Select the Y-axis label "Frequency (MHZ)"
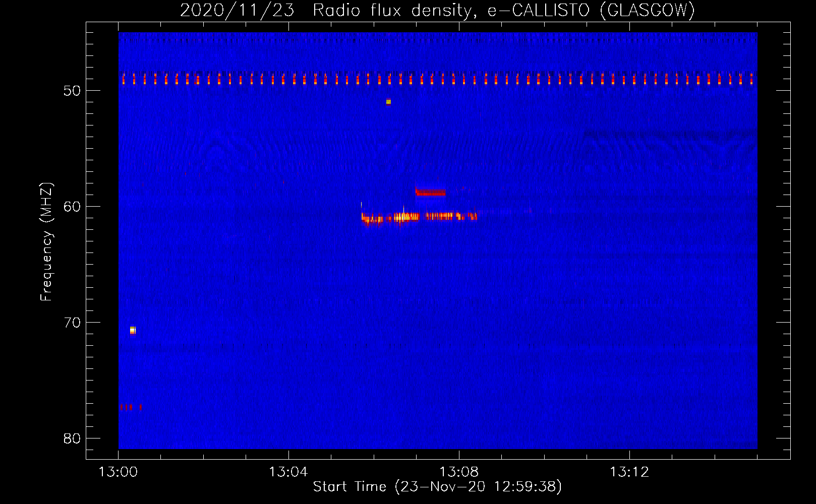 point(46,242)
